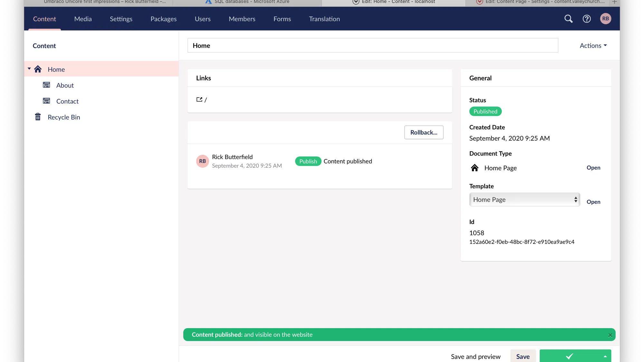Click the search icon in top navigation
The height and width of the screenshot is (362, 644).
569,19
